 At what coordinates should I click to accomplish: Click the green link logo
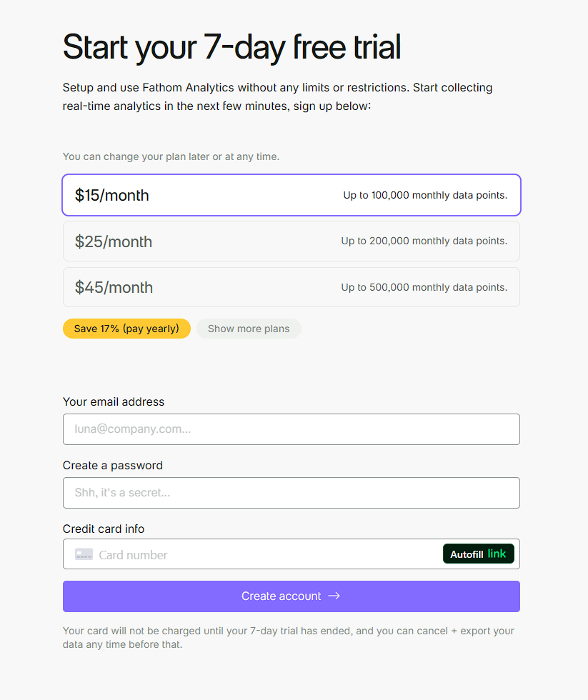pyautogui.click(x=497, y=554)
